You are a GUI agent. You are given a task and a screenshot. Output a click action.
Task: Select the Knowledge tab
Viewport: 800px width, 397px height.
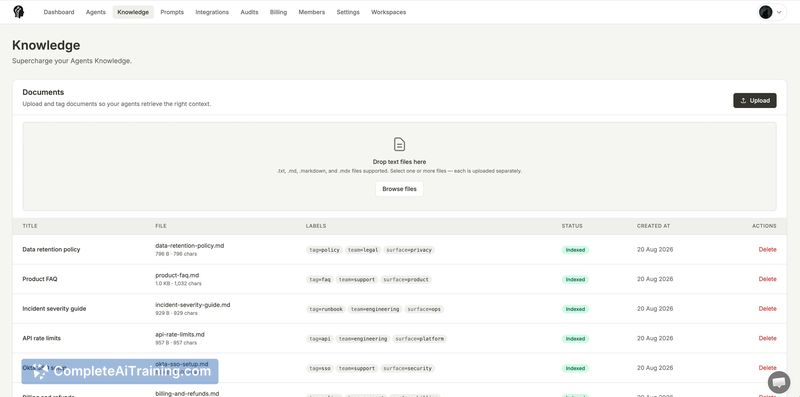[x=133, y=12]
